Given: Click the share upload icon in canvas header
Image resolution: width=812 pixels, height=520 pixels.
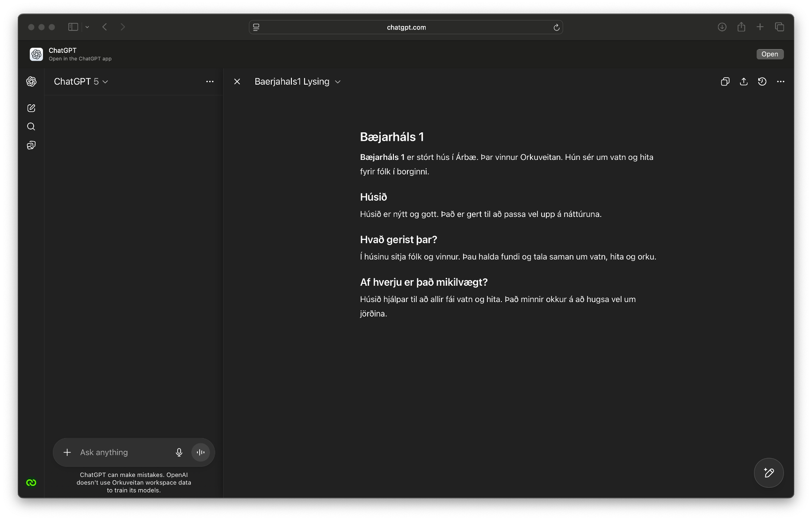Looking at the screenshot, I should (744, 81).
